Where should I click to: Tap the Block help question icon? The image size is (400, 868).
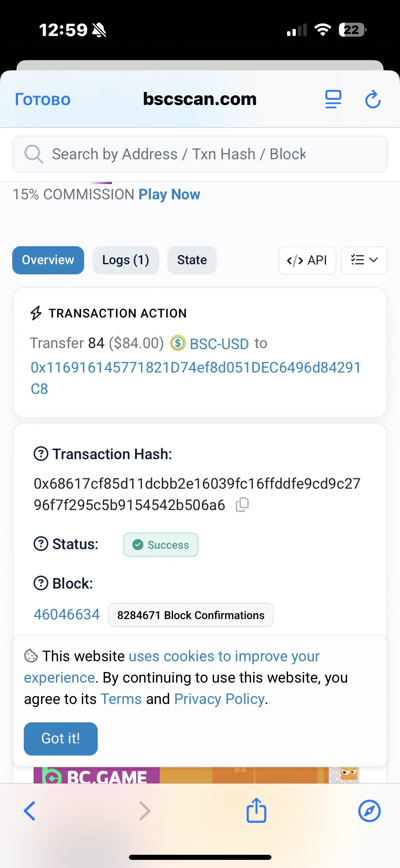click(41, 583)
